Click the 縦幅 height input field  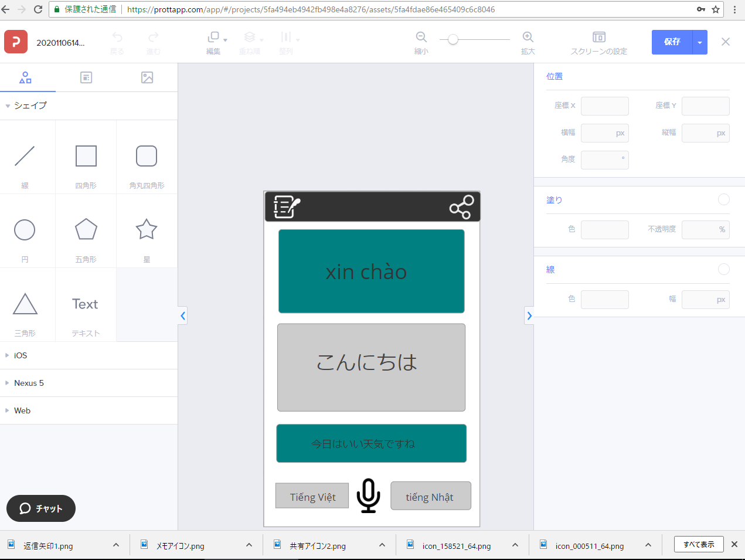tap(706, 133)
